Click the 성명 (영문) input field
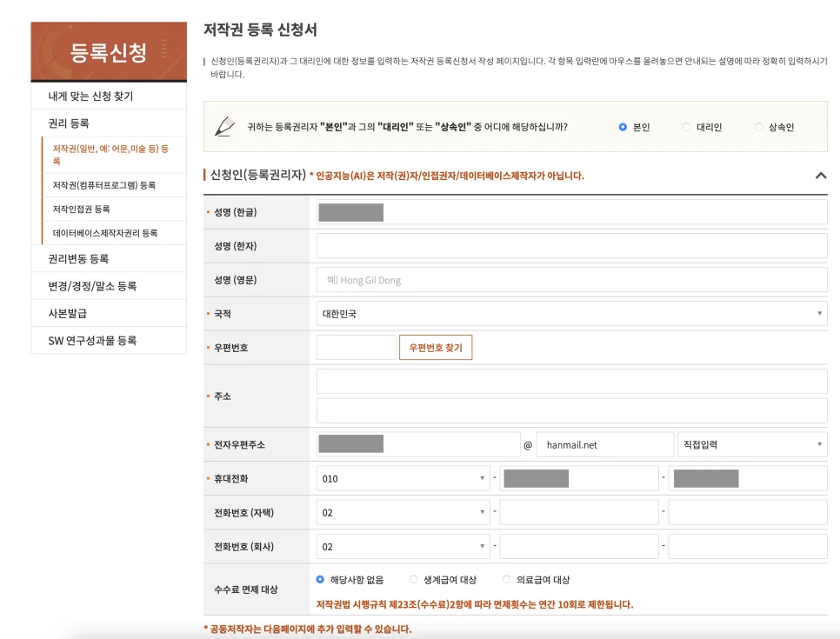The width and height of the screenshot is (840, 639). [x=571, y=280]
